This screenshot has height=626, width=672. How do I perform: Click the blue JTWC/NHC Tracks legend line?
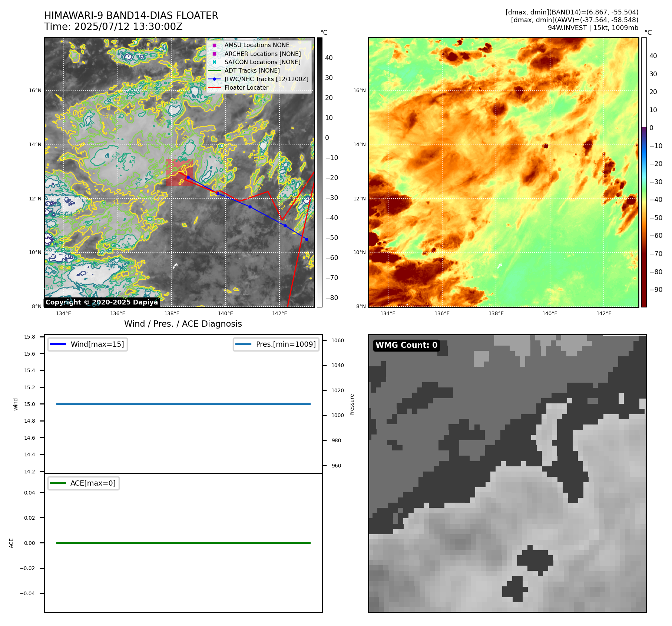tap(214, 79)
